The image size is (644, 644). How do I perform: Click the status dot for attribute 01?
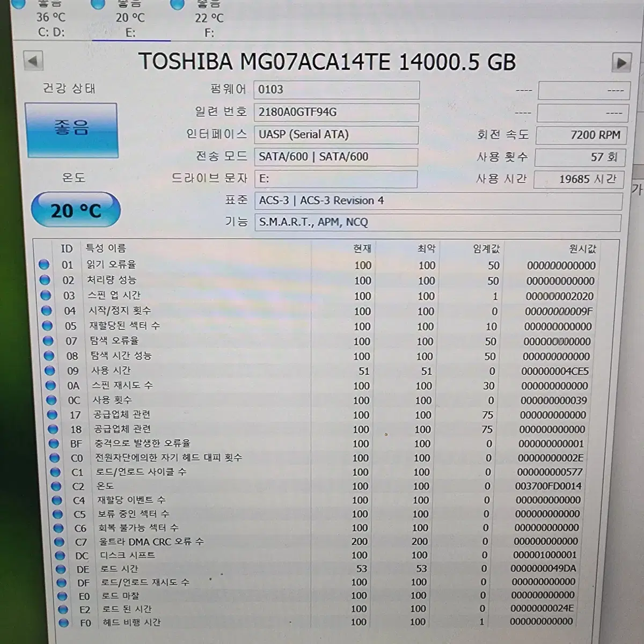click(44, 265)
